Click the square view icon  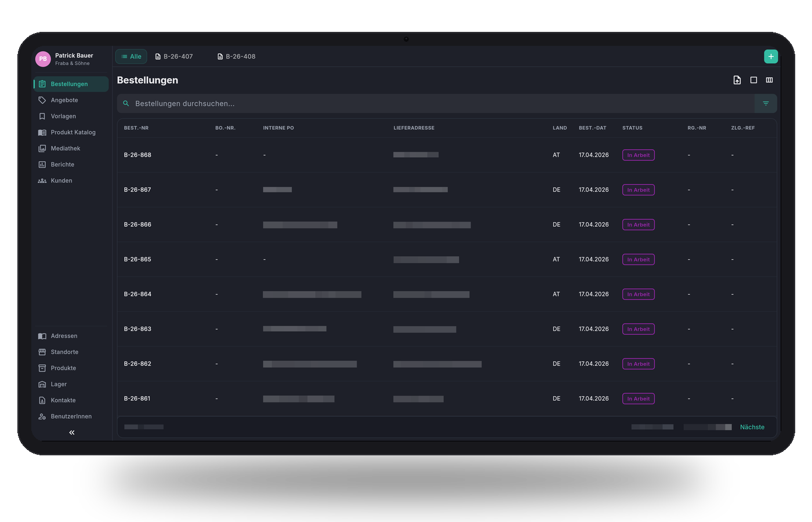(x=753, y=80)
